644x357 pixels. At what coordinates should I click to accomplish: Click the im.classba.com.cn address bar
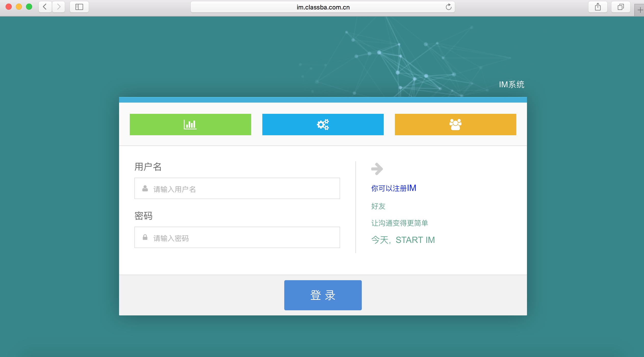(x=323, y=7)
